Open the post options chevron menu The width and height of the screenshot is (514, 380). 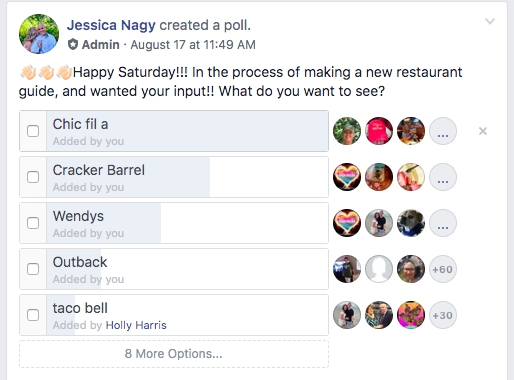point(490,22)
